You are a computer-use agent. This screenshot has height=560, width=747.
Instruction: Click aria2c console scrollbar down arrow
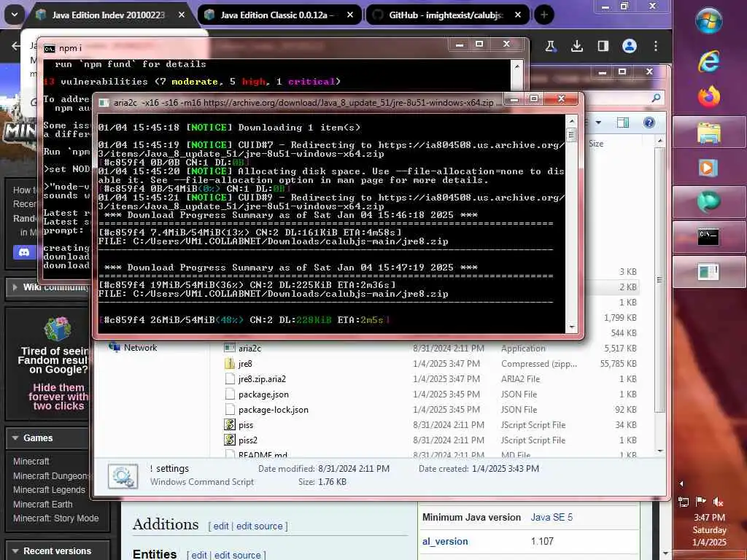click(572, 327)
